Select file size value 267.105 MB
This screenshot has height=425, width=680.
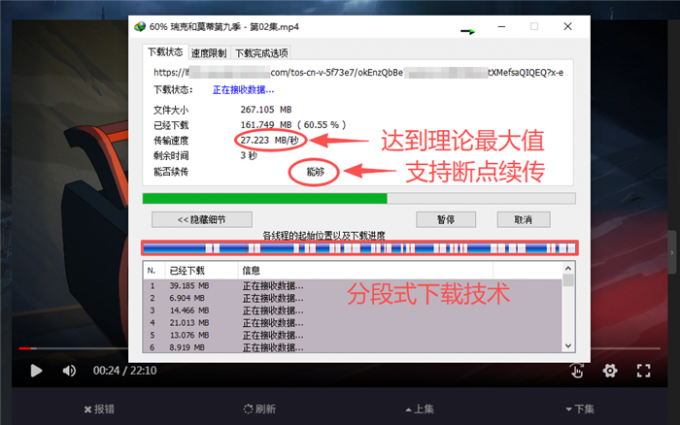pos(266,110)
